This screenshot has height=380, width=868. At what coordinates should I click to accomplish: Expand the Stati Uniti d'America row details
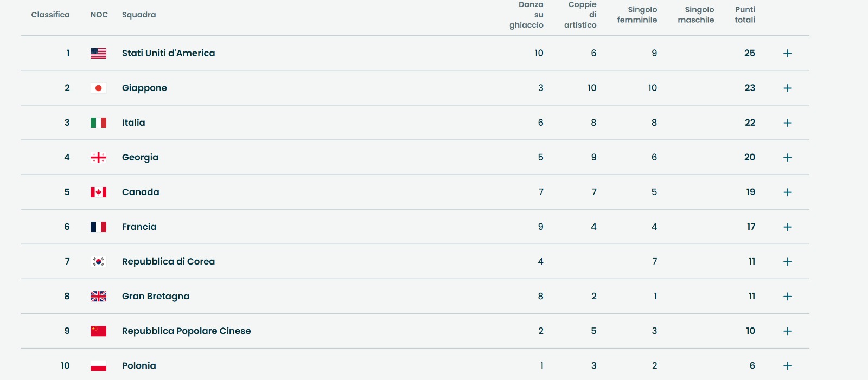[x=787, y=53]
